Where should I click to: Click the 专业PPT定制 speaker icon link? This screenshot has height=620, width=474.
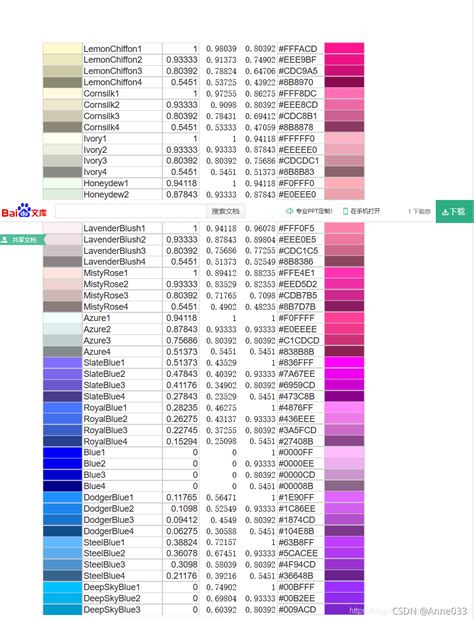coord(309,211)
